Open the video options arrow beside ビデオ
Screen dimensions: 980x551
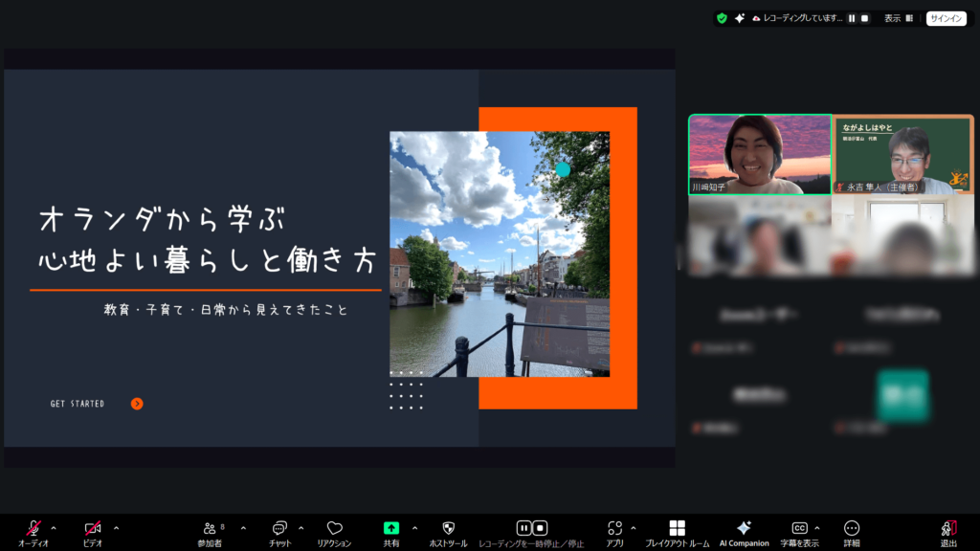click(116, 527)
